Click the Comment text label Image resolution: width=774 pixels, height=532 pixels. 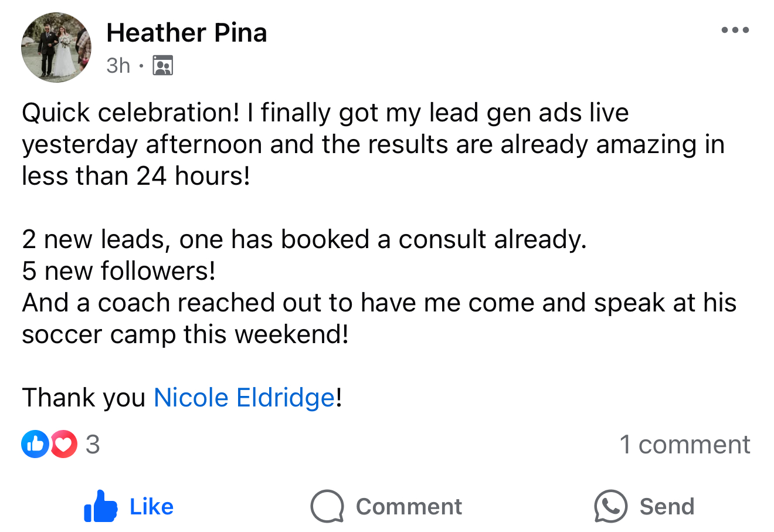pyautogui.click(x=409, y=507)
